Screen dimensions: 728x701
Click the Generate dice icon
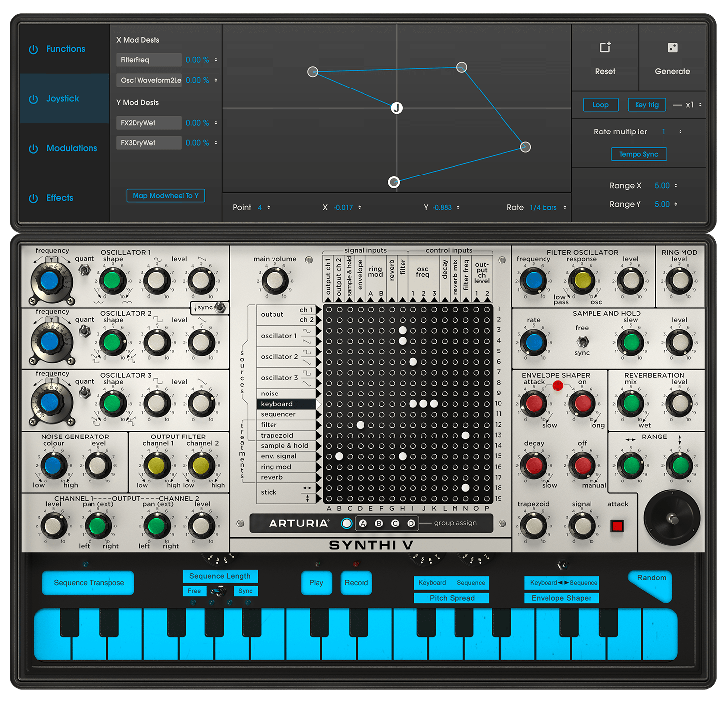click(672, 47)
